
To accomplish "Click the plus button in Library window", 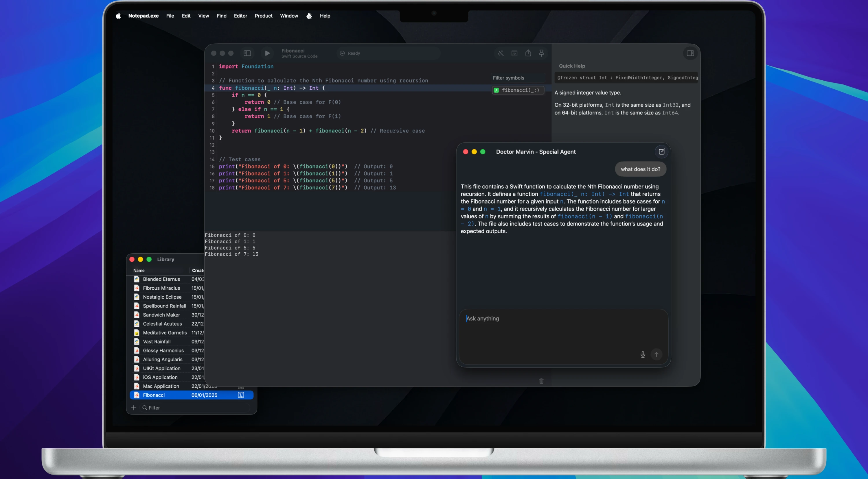I will click(x=133, y=408).
